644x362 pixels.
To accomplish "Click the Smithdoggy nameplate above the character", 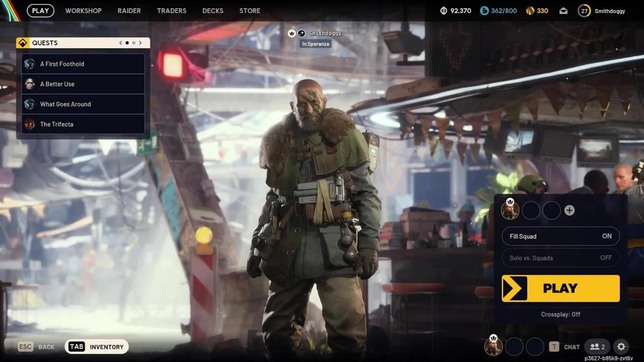I will [x=325, y=33].
